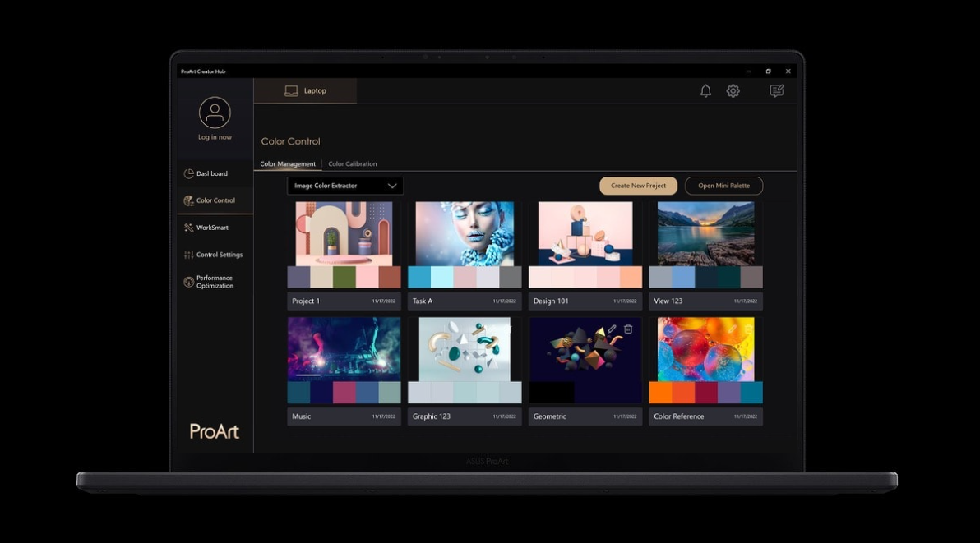Open Control Settings in sidebar
Image resolution: width=980 pixels, height=543 pixels.
point(219,255)
